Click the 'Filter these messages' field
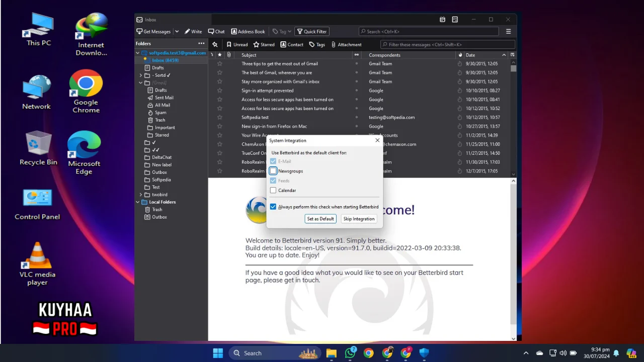This screenshot has height=362, width=644. [x=448, y=44]
